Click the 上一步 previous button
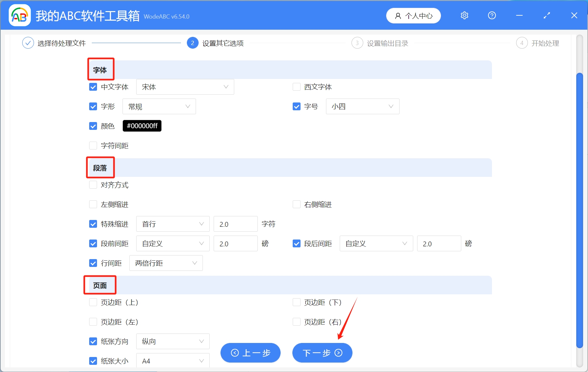 (x=250, y=353)
